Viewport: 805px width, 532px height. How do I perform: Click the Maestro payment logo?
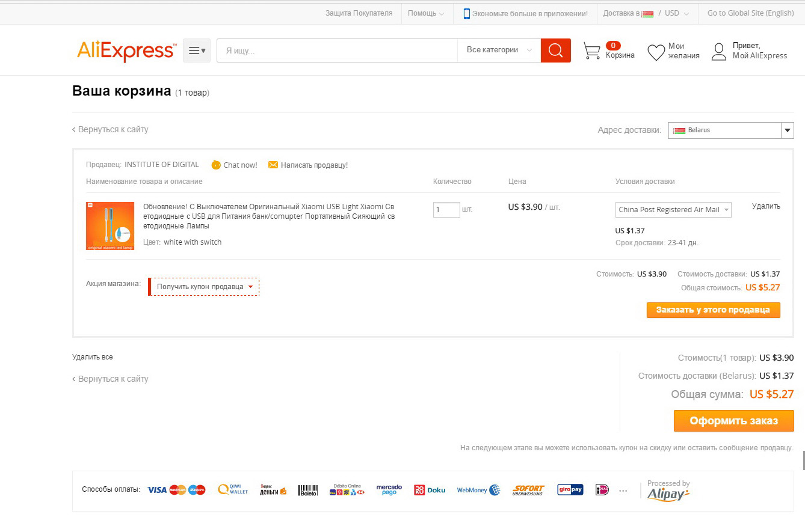pos(197,490)
